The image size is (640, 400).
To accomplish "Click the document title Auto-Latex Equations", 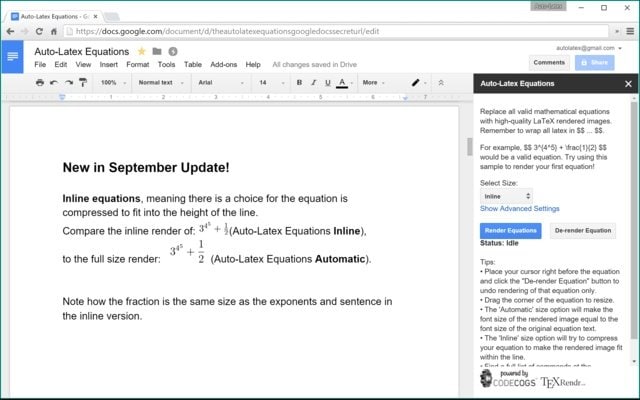I will point(82,51).
